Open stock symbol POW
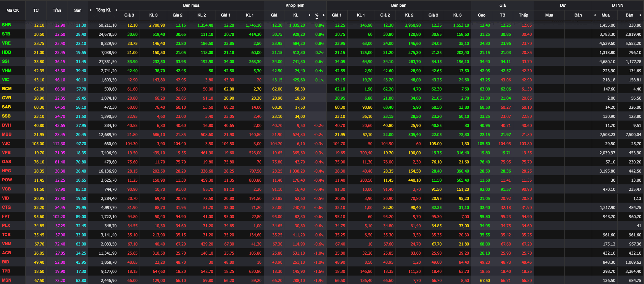The height and width of the screenshot is (284, 644). point(7,180)
